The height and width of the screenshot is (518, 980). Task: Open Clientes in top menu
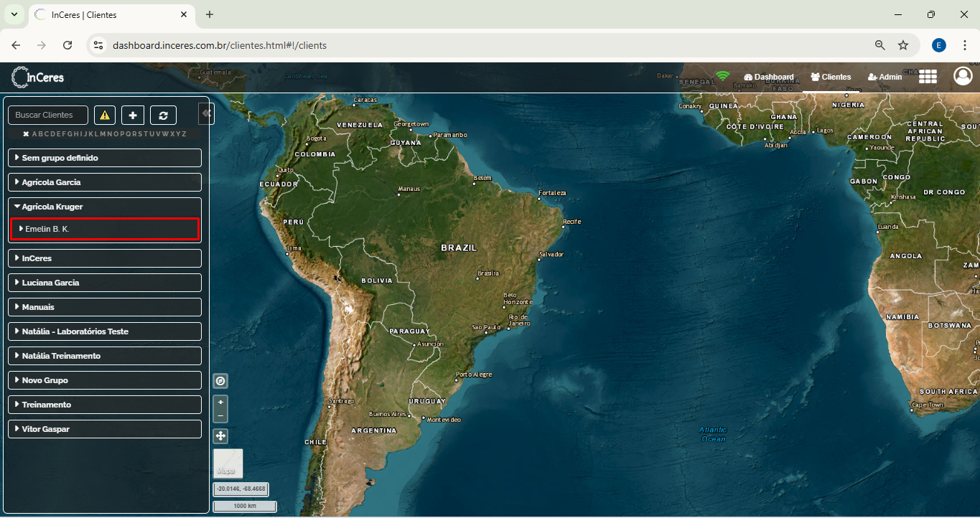pos(831,77)
